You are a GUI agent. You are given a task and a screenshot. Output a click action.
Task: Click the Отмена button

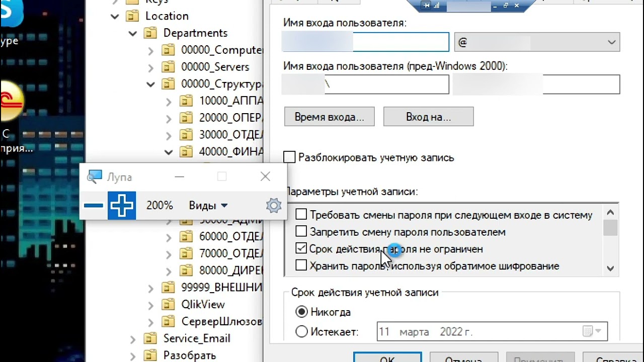(463, 358)
